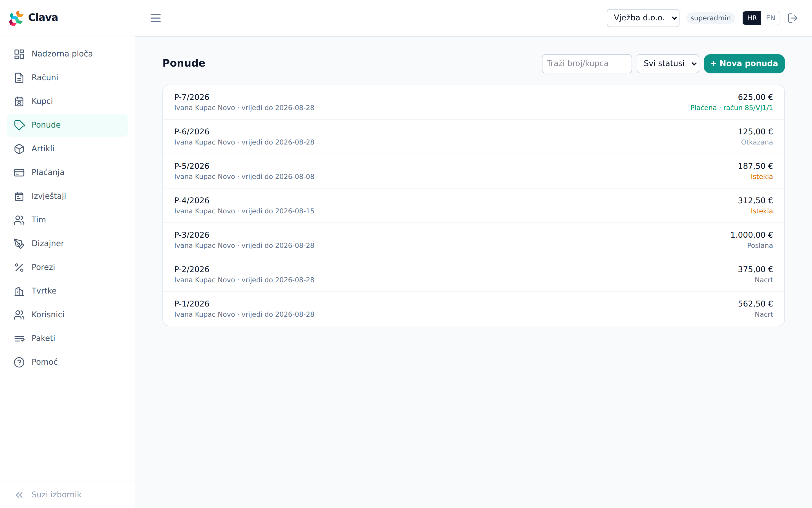
Task: Click the Tim people icon
Action: (x=19, y=220)
